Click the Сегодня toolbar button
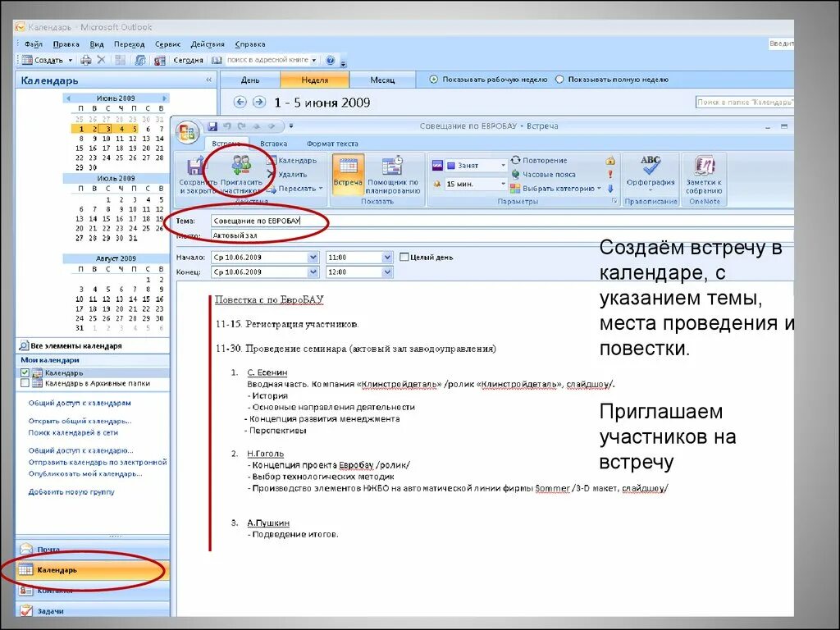840x630 pixels. pyautogui.click(x=188, y=60)
